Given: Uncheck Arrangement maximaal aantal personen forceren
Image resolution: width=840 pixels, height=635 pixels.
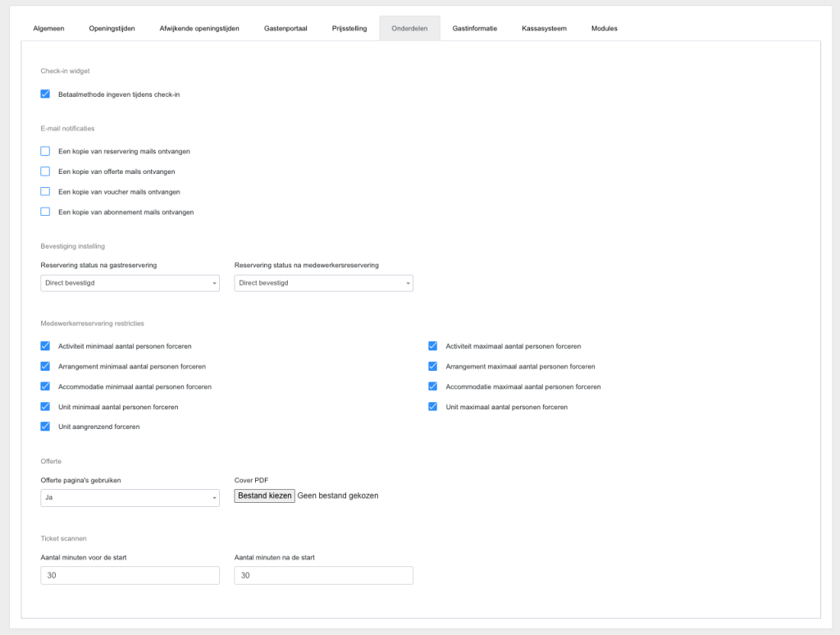Looking at the screenshot, I should coord(432,366).
